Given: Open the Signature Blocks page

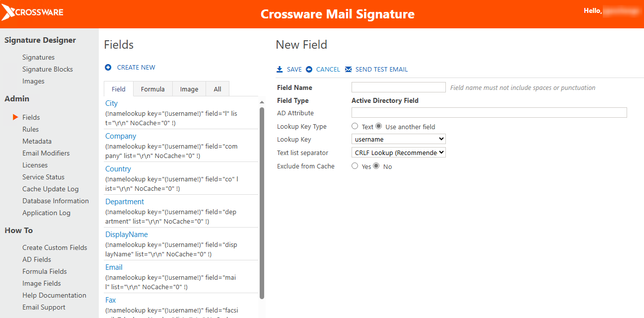Looking at the screenshot, I should tap(48, 69).
